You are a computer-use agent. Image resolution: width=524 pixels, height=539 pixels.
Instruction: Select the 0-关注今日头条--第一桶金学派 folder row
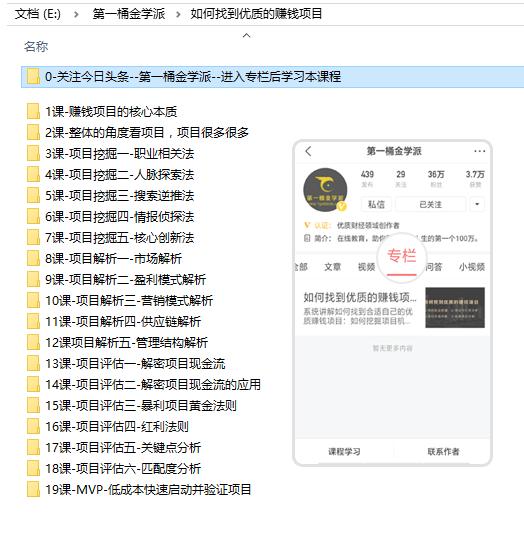pos(272,77)
